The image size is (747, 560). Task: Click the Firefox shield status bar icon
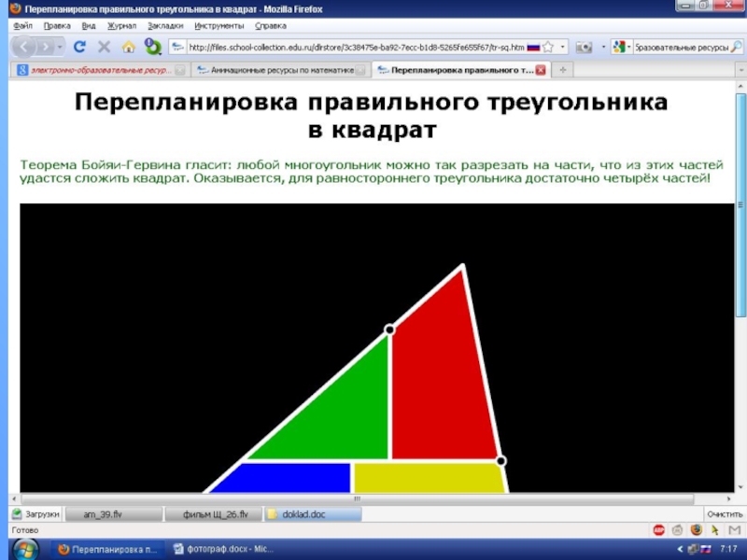coord(696,529)
